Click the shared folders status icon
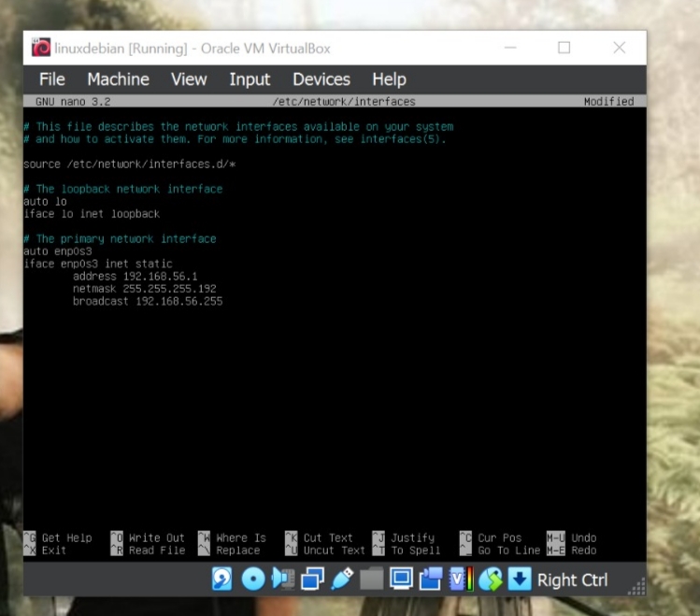Screen dimensions: 700x616 372,579
